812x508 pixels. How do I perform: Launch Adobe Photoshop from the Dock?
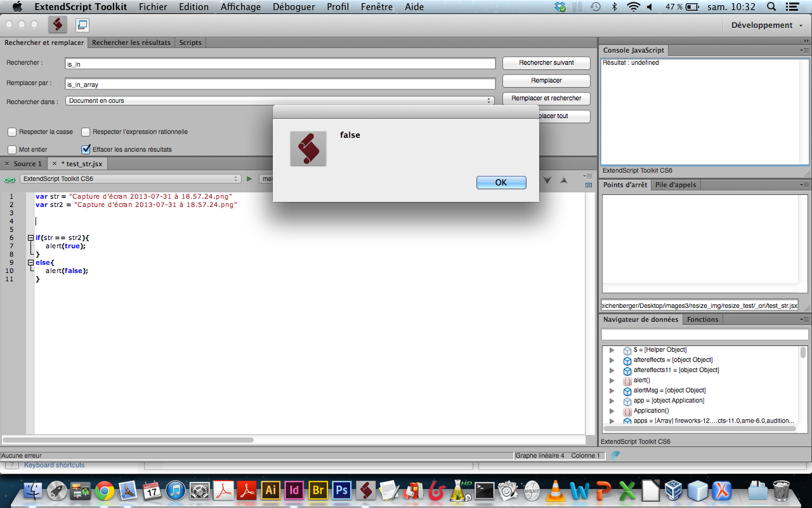click(x=342, y=490)
